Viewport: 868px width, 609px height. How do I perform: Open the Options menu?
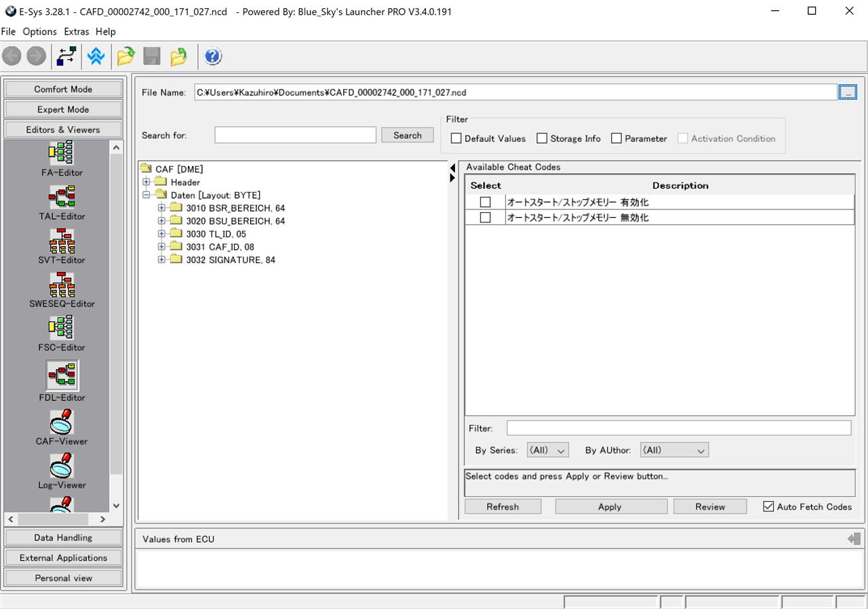(40, 31)
